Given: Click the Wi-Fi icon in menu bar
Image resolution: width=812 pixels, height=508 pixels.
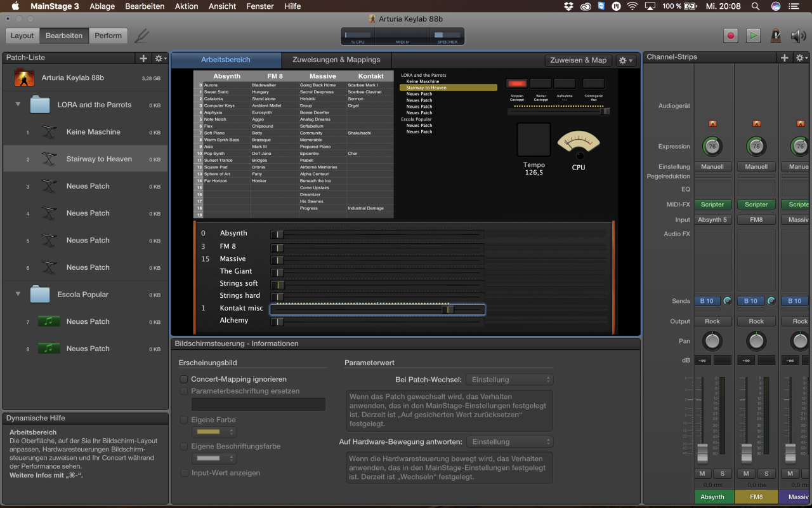Looking at the screenshot, I should coord(632,6).
